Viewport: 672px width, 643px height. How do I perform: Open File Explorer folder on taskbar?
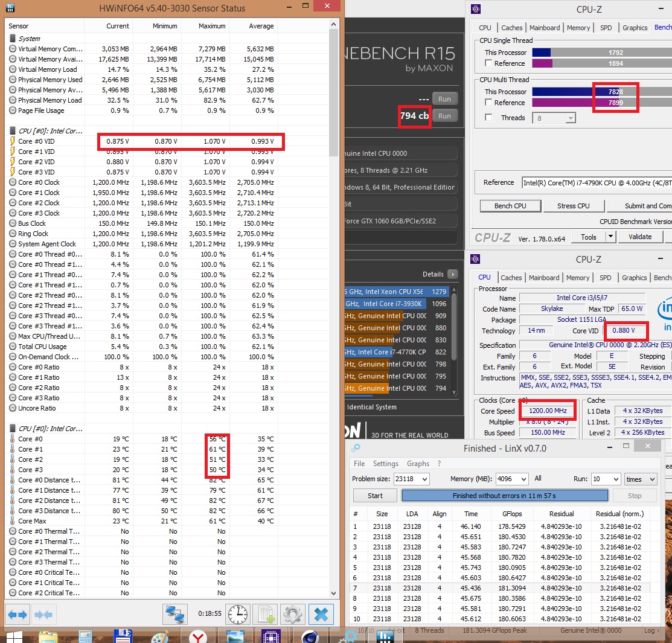pyautogui.click(x=48, y=636)
